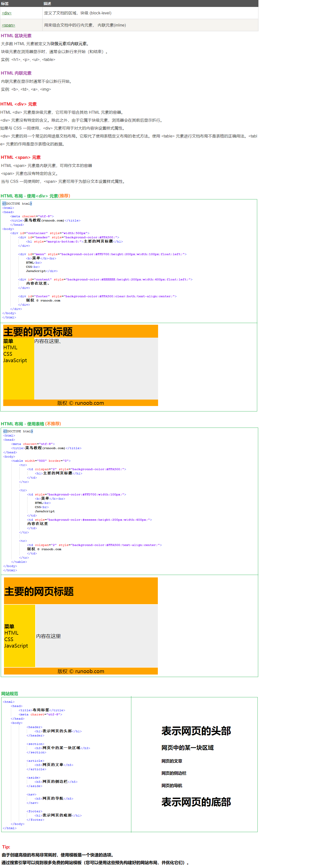Click the '网站规范' green heading

pos(9,694)
